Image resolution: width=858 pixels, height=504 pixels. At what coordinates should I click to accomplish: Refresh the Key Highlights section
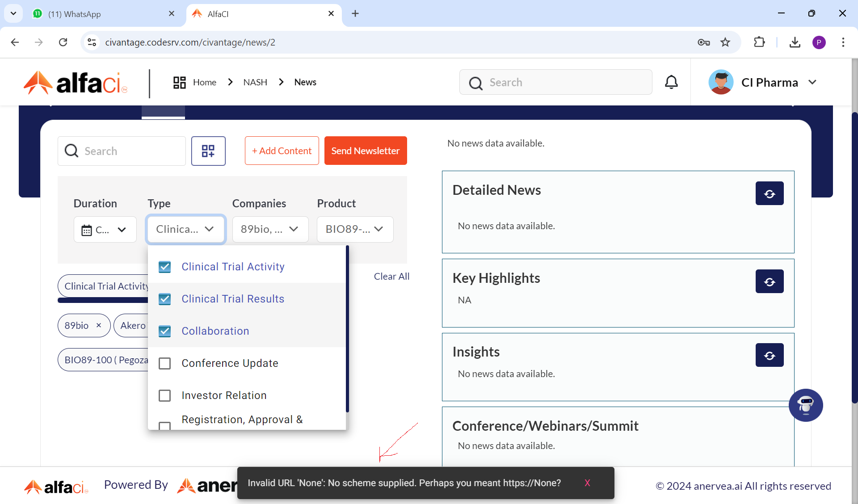(769, 281)
